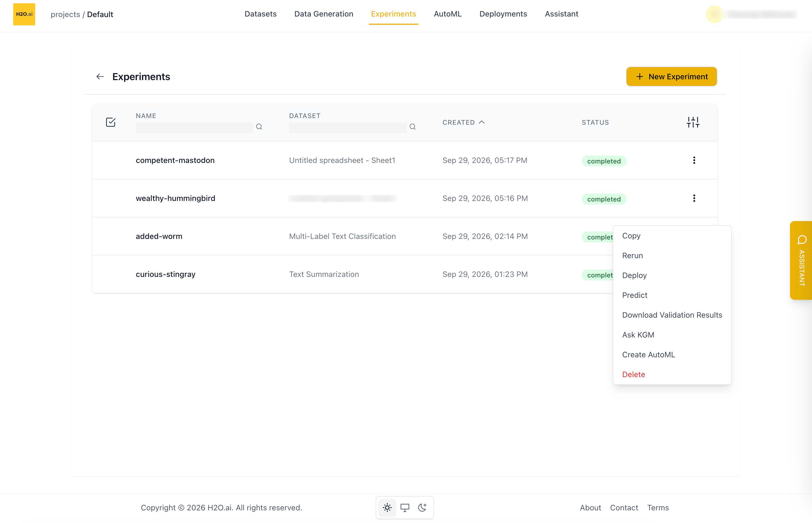The height and width of the screenshot is (523, 812).
Task: Open the Datasets tab
Action: click(260, 14)
